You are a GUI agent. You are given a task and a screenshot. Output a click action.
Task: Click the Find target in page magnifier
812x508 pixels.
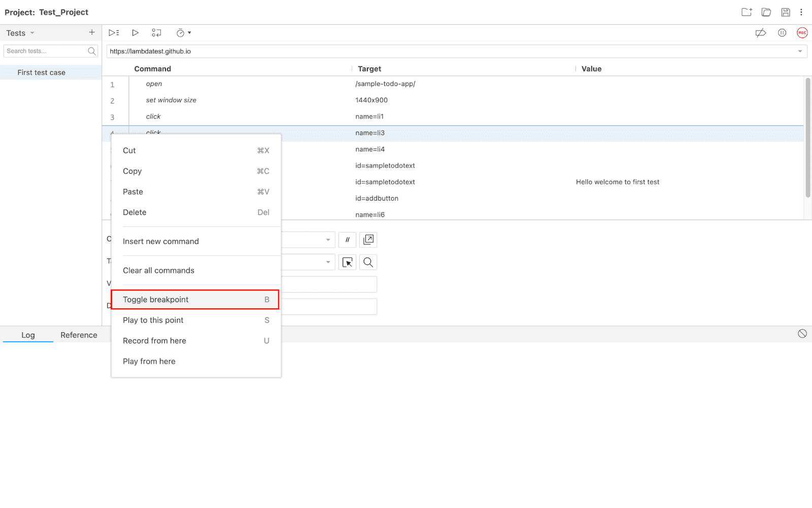pos(368,262)
